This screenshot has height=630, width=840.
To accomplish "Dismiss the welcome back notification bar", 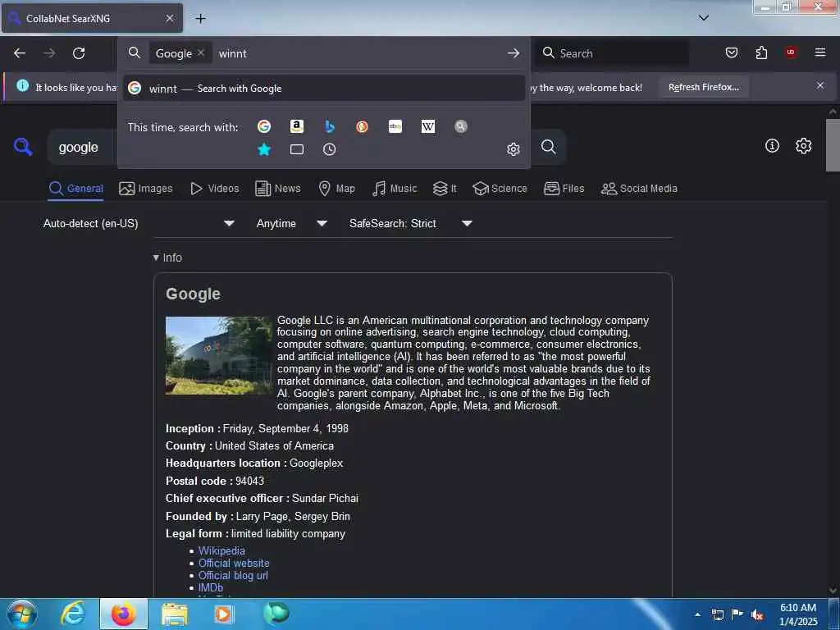I will [x=820, y=85].
